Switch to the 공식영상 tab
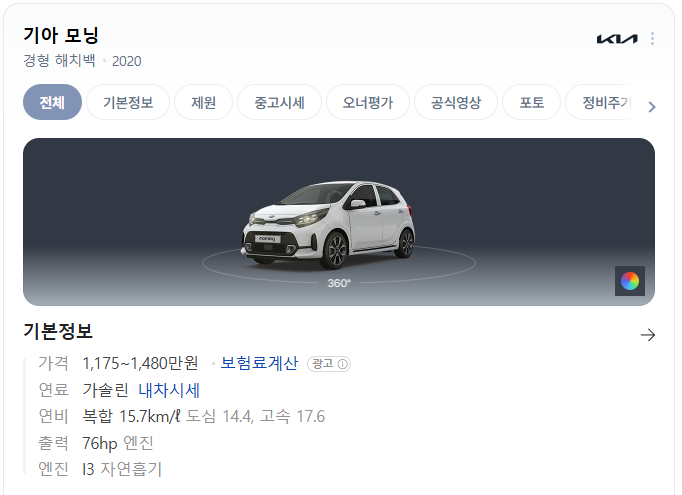682x495 pixels. click(456, 102)
